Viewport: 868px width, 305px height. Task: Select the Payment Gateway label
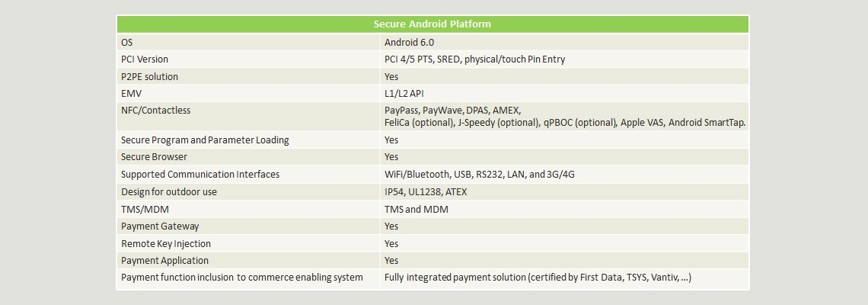(x=160, y=226)
